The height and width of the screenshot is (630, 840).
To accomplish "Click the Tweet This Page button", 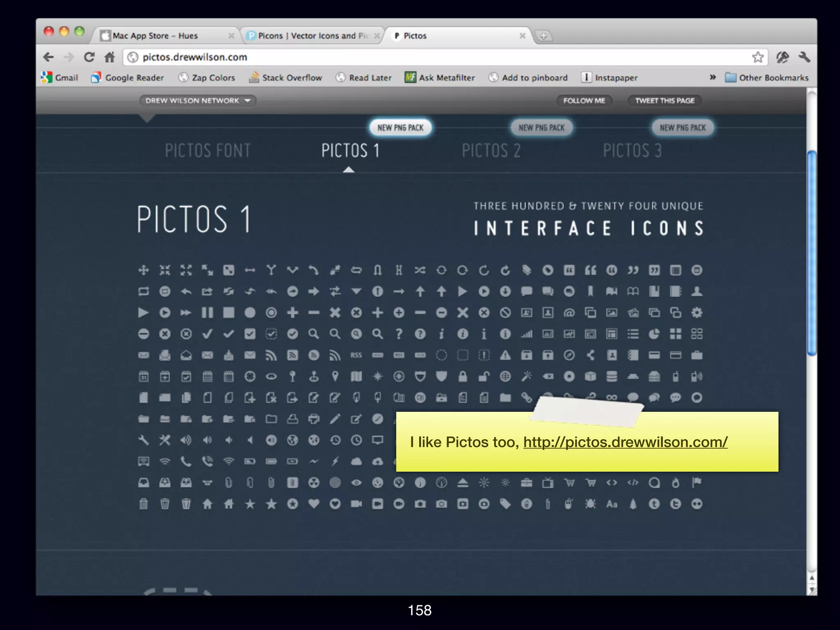I will 665,100.
